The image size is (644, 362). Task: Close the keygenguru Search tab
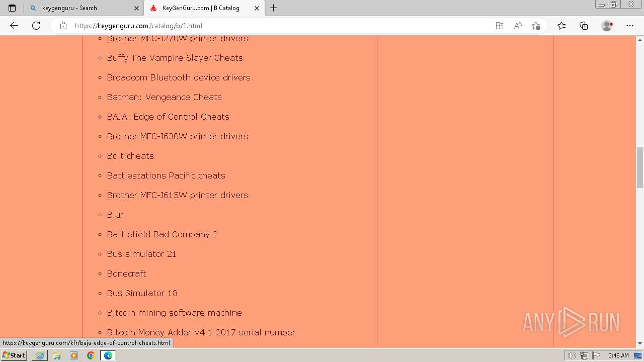136,8
